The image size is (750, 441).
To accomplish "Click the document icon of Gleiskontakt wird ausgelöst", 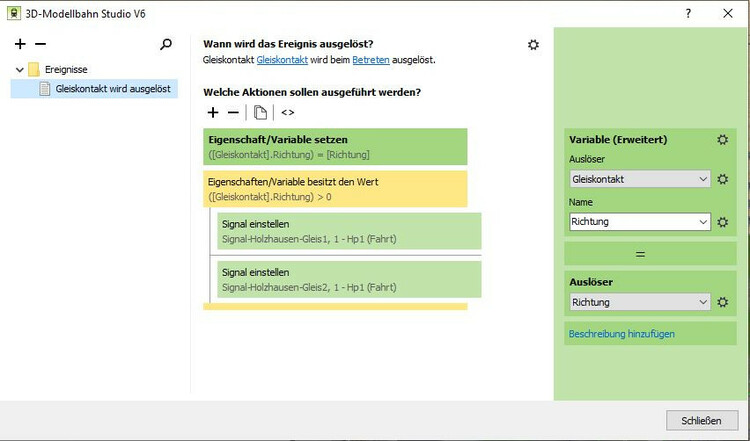I will point(44,88).
